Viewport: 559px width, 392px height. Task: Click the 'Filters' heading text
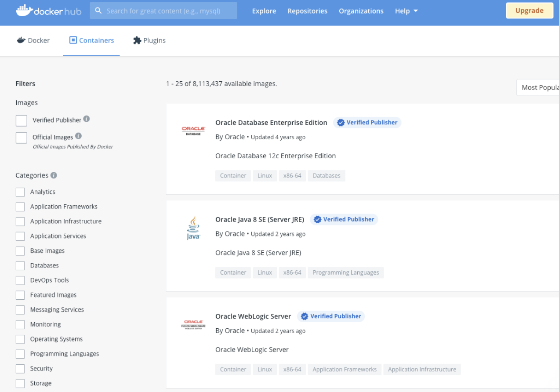pos(25,83)
